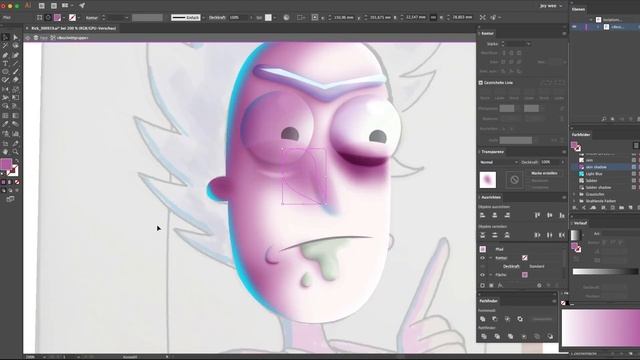
Task: Click the Kontur swatch in Appearance panel
Action: click(524, 258)
